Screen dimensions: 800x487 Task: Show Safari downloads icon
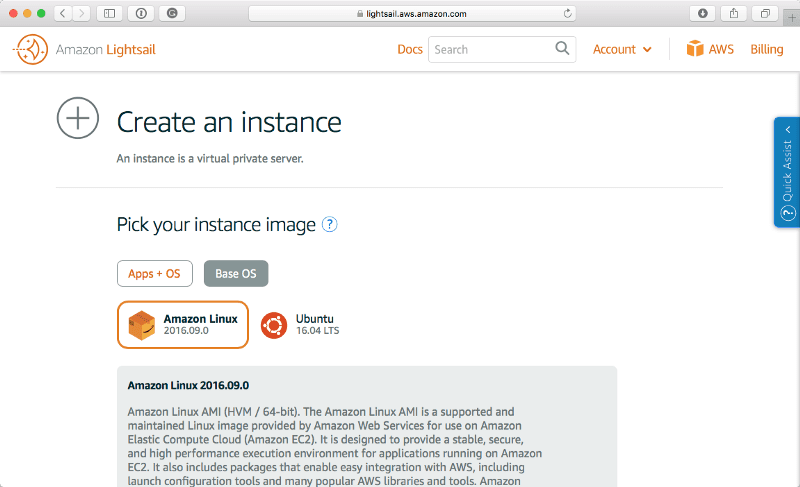pyautogui.click(x=702, y=14)
